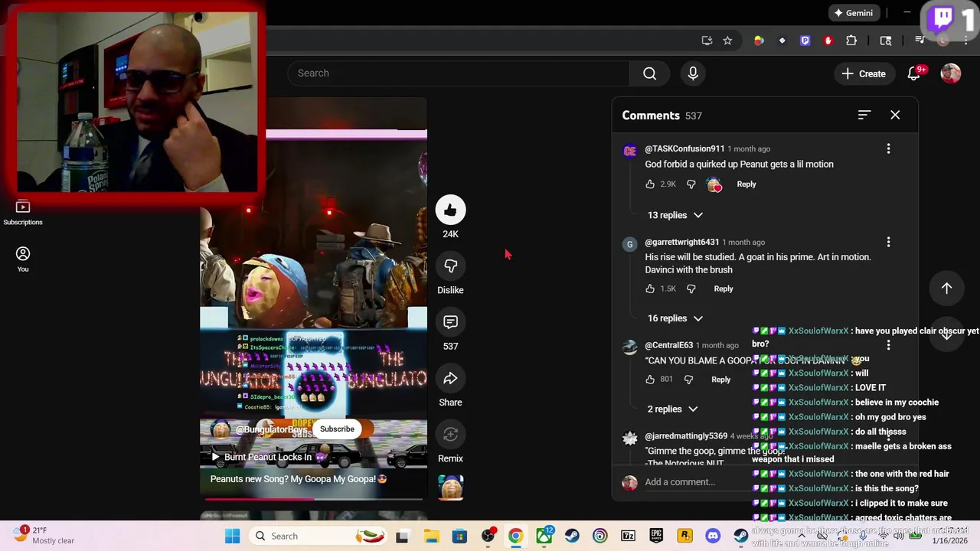Like the Short with the thumbs-up icon
Viewport: 980px width, 551px height.
(x=450, y=210)
